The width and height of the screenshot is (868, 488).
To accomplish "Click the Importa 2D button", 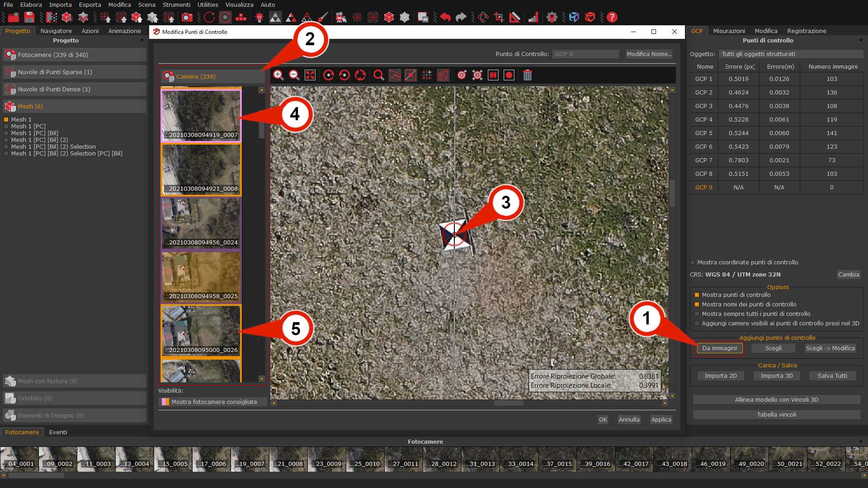I will [x=721, y=375].
